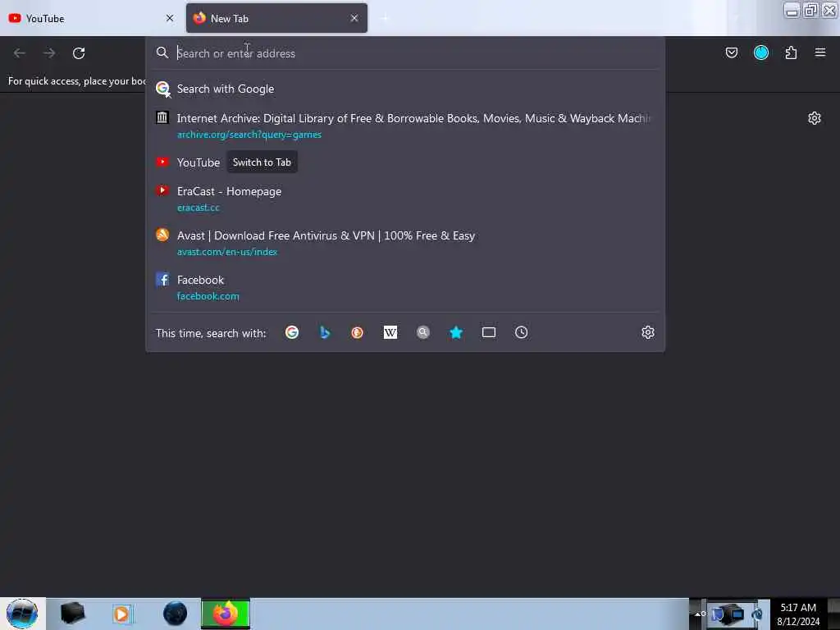Open the black box taskbar app
Image resolution: width=840 pixels, height=630 pixels.
tap(72, 614)
